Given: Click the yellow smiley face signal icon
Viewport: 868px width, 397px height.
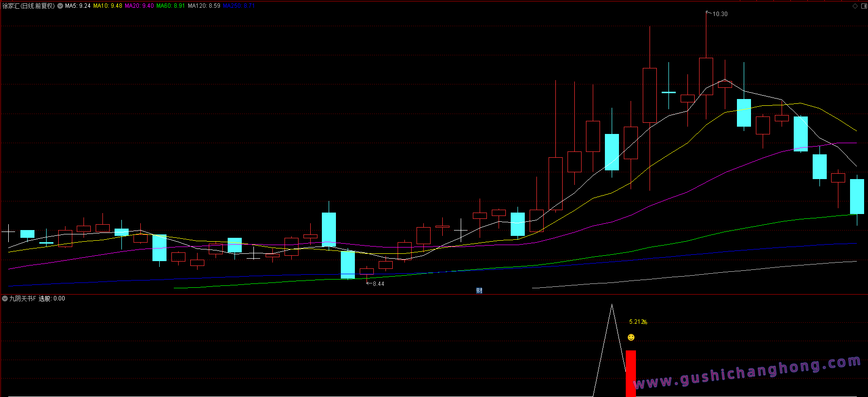Looking at the screenshot, I should [631, 337].
